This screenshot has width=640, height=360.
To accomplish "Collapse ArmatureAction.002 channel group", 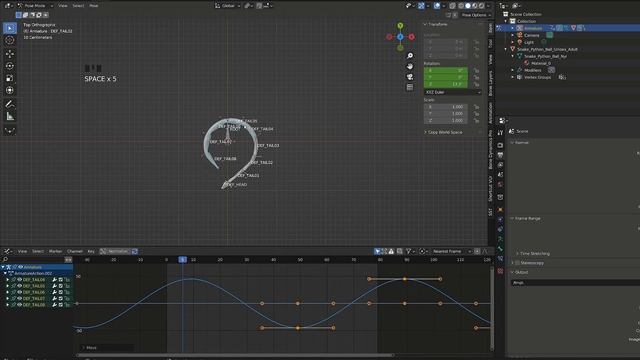I will [5, 273].
